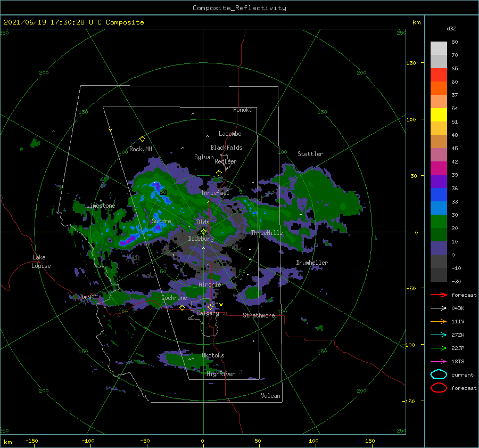The width and height of the screenshot is (479, 448).
Task: Click the Calgary city label
Action: 208,313
